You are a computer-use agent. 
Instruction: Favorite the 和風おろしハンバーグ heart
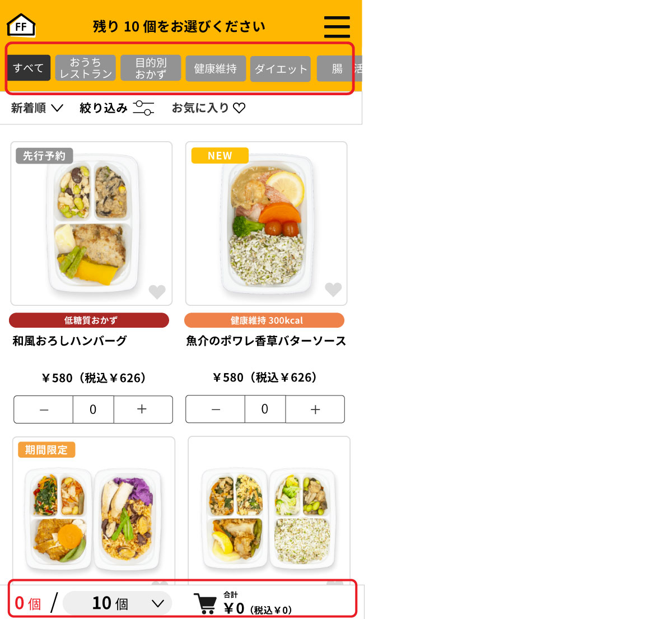tap(157, 291)
